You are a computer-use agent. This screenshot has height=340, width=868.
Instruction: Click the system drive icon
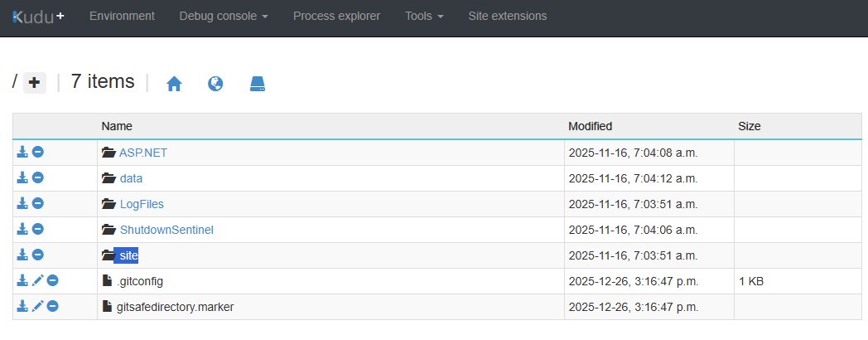[x=258, y=84]
